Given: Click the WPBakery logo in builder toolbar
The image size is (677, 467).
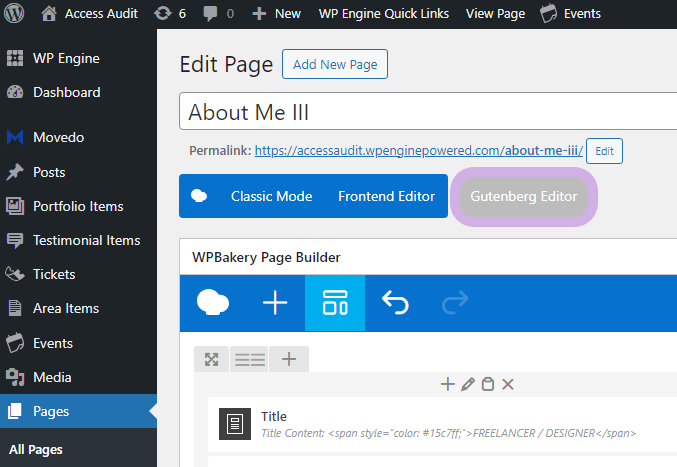Looking at the screenshot, I should tap(213, 303).
